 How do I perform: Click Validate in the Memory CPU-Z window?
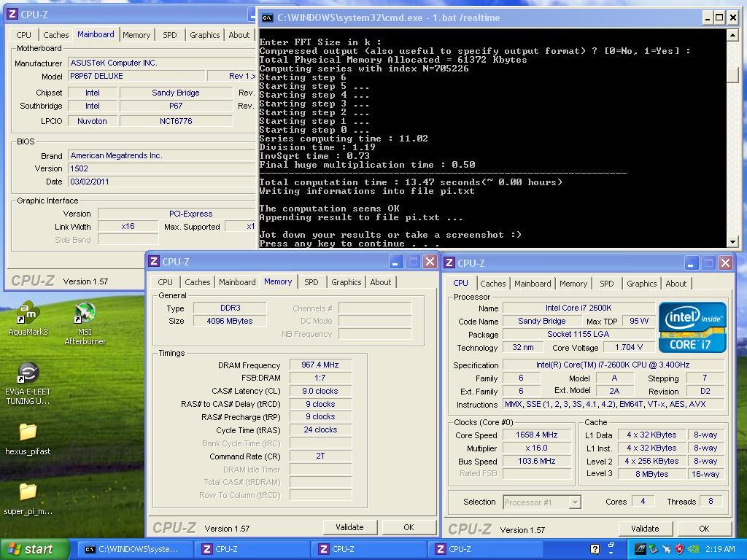[x=349, y=527]
